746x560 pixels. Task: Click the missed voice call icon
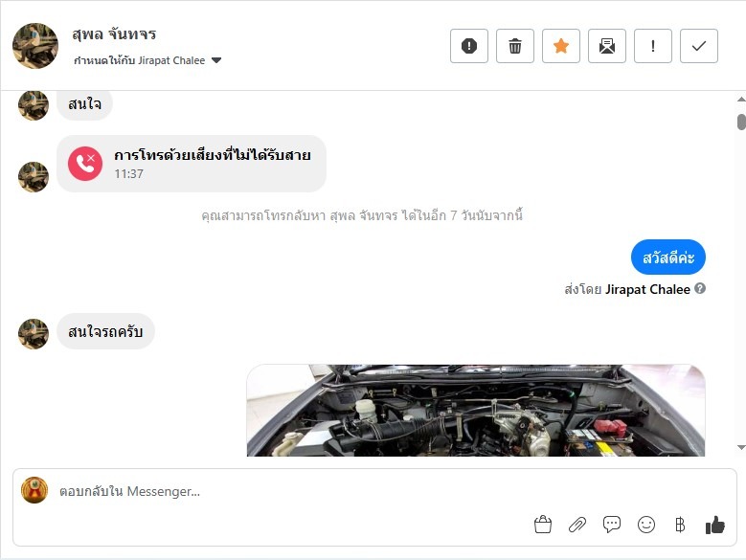[x=85, y=164]
